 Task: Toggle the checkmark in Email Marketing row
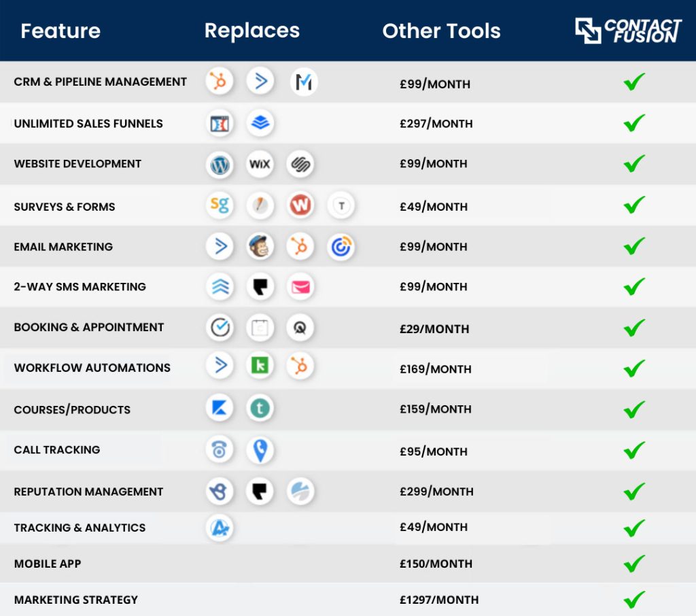[x=634, y=245]
